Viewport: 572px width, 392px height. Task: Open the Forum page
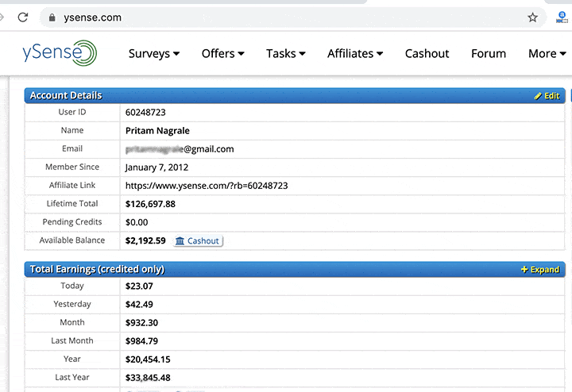(x=489, y=53)
